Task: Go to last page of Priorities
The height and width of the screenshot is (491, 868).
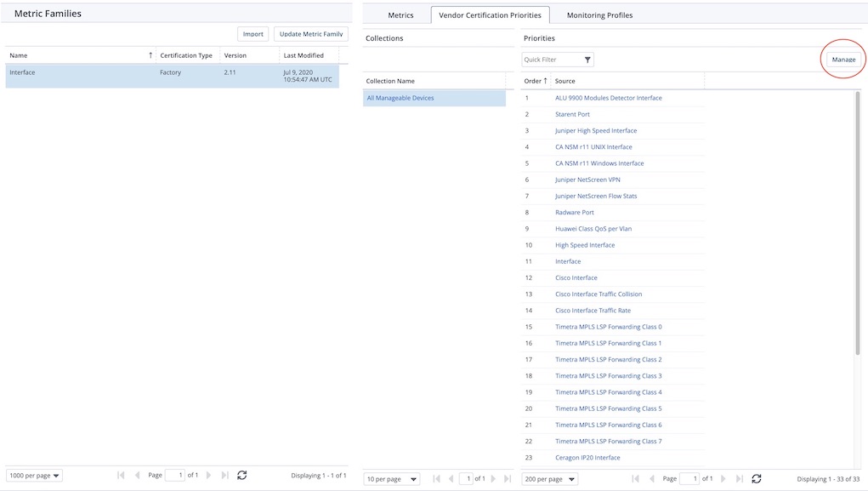Action: (x=738, y=479)
